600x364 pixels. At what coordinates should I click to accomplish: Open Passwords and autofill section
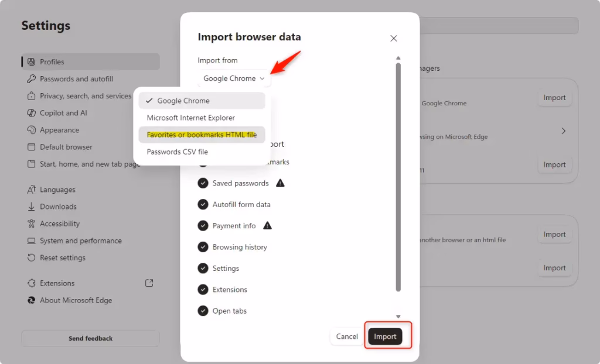pos(91,79)
